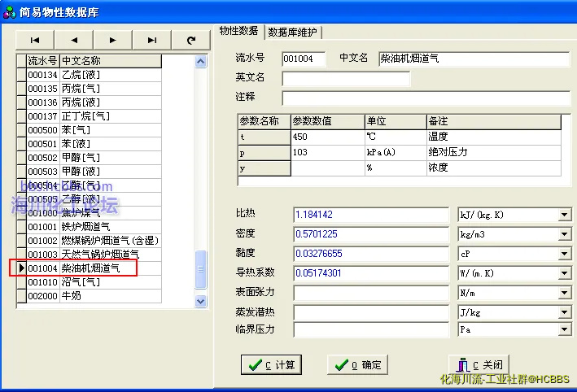This screenshot has width=577, height=392.
Task: Click the 英文名 input field
Action: coord(346,78)
